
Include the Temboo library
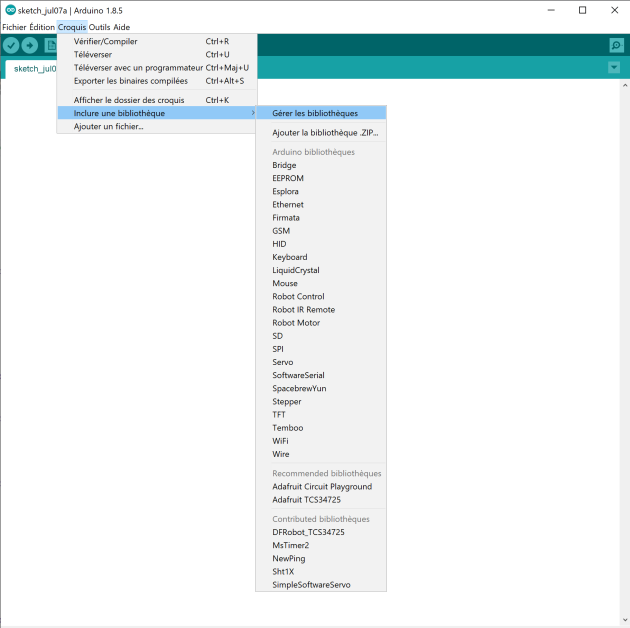(x=321, y=428)
